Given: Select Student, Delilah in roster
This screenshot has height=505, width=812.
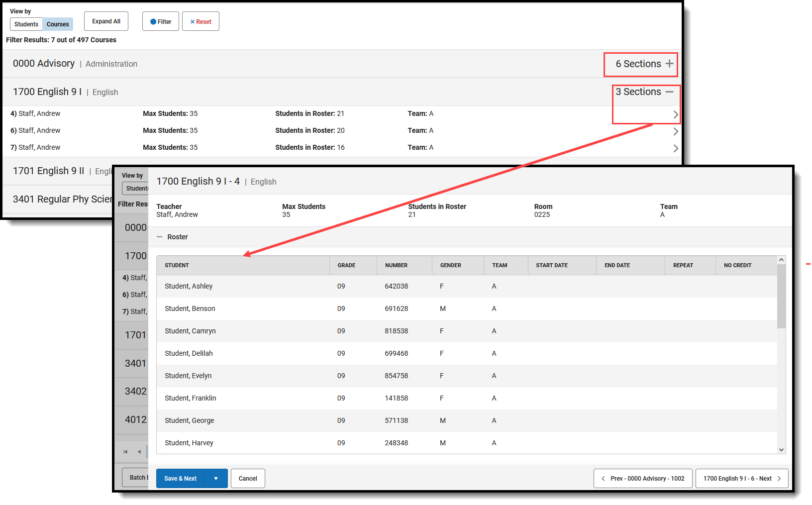Looking at the screenshot, I should [189, 353].
